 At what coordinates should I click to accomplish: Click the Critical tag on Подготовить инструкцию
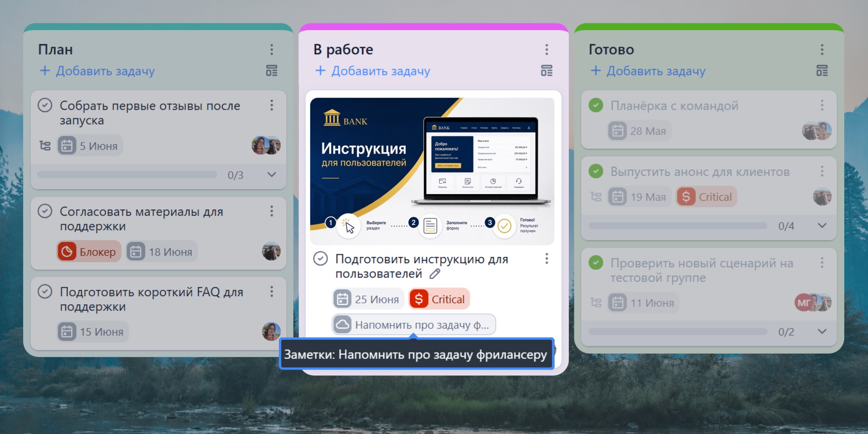point(439,299)
